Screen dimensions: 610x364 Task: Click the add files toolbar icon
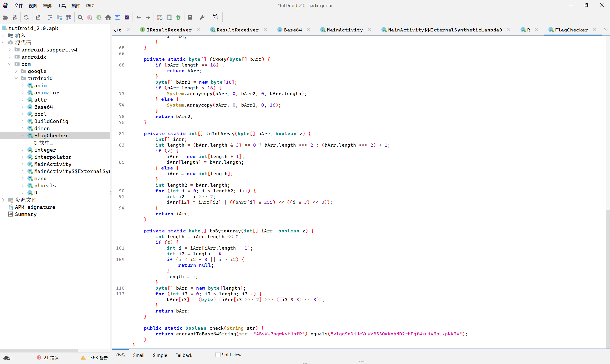(x=15, y=17)
